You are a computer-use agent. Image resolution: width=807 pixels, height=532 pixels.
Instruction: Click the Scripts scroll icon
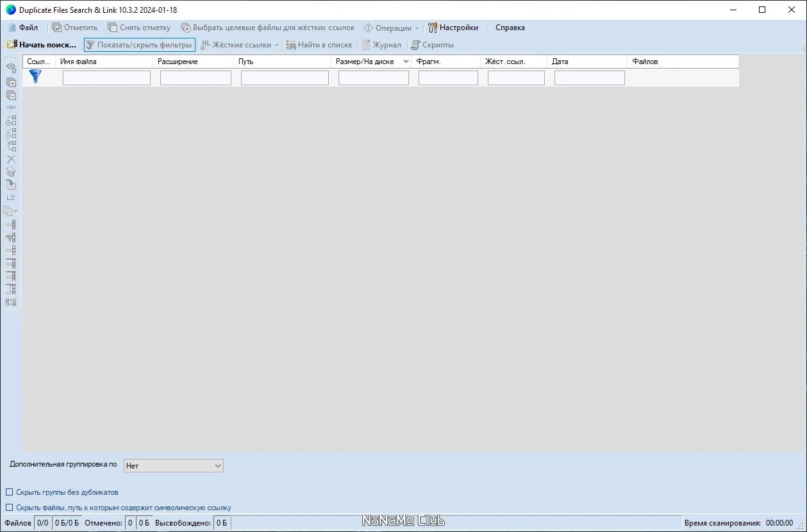pyautogui.click(x=415, y=45)
